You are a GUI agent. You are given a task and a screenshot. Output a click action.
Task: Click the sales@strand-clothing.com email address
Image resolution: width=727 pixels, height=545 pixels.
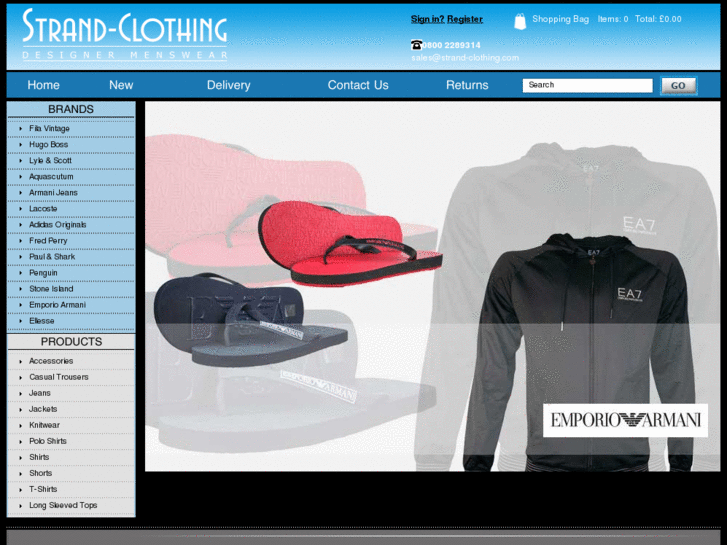point(465,58)
